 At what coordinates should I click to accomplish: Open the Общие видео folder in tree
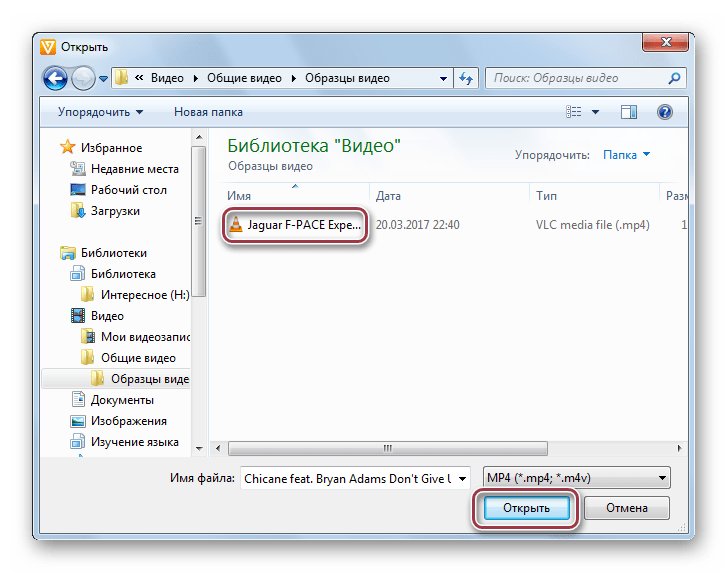point(128,358)
